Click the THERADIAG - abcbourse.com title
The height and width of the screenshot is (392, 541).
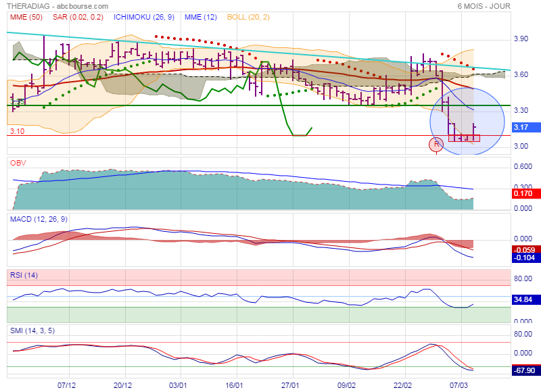(x=57, y=6)
